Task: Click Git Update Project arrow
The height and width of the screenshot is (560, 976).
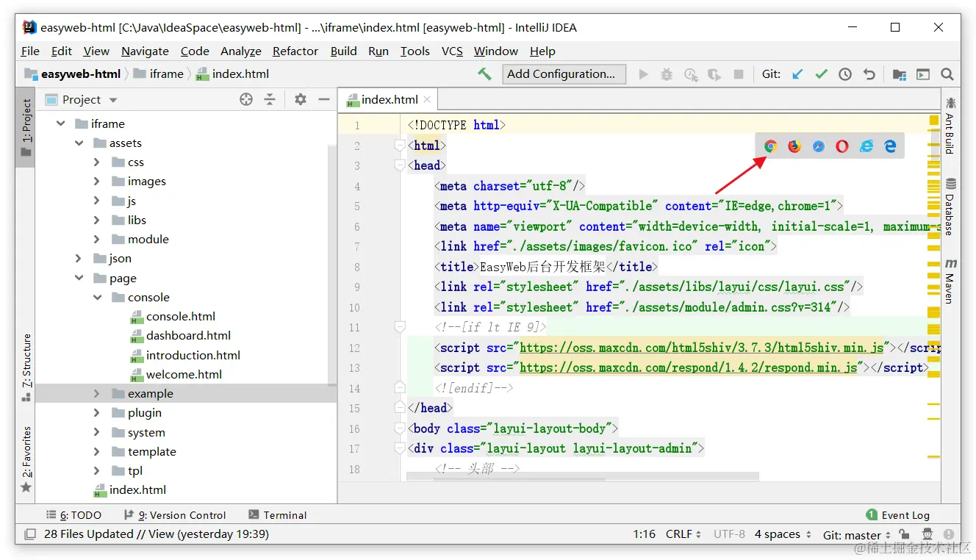Action: tap(797, 74)
